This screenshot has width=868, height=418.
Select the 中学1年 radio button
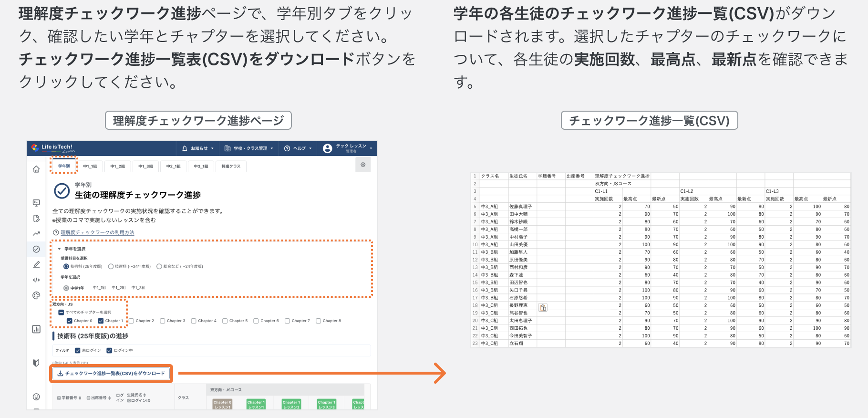point(66,288)
